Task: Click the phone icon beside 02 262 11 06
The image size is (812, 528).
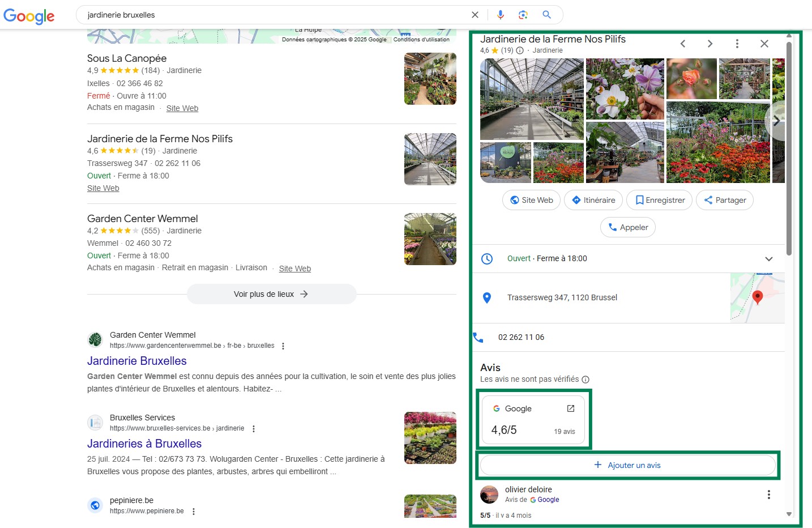Action: click(478, 338)
